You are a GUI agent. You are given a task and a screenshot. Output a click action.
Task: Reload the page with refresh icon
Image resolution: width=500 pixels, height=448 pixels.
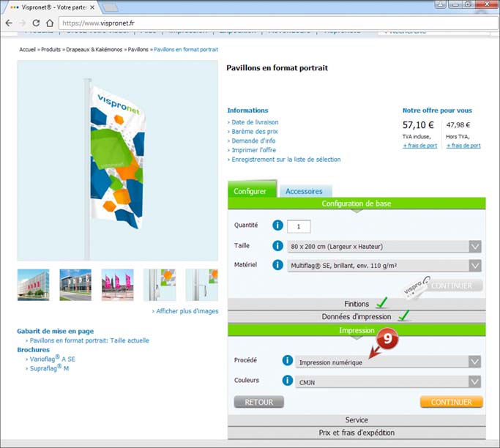pyautogui.click(x=36, y=23)
